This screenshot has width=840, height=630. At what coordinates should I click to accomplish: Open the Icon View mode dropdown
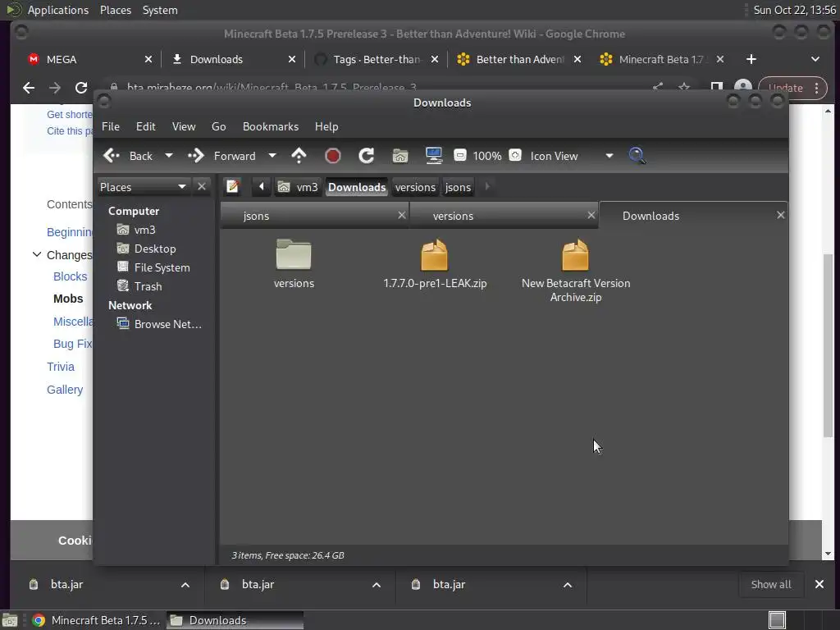[571, 156]
